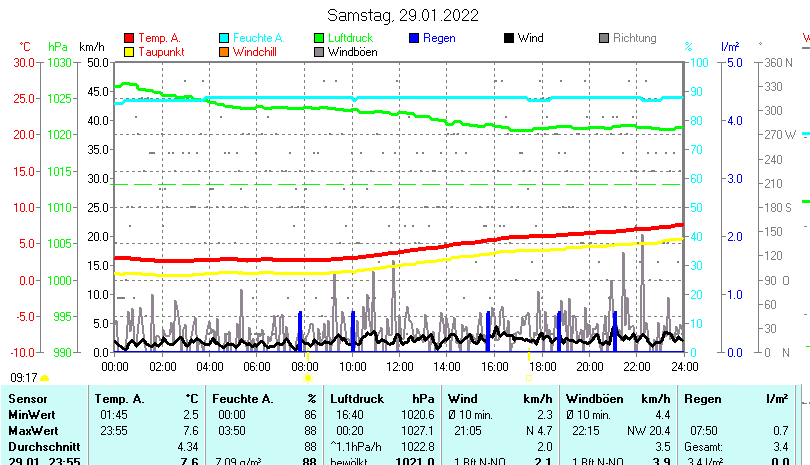Click the 12:00 time axis label
Image resolution: width=810 pixels, height=465 pixels.
coord(399,367)
